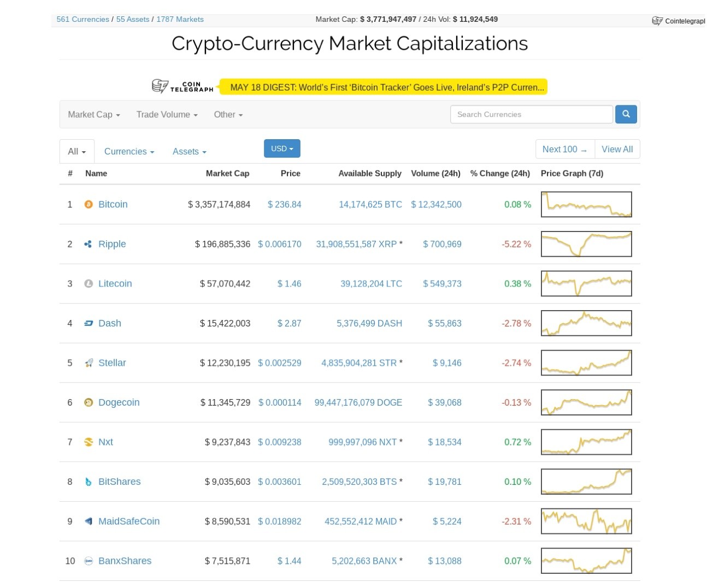Sort by the Market Cap column header
707x588 pixels.
[x=227, y=173]
